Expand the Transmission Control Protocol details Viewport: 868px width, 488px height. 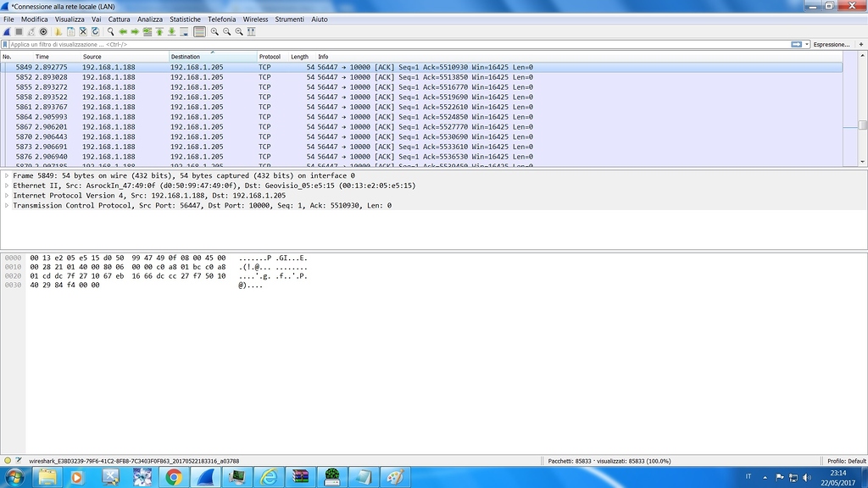6,205
